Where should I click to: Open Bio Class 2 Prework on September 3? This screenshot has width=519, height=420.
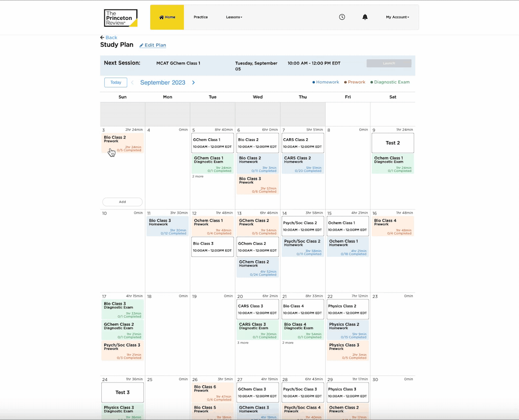[123, 143]
